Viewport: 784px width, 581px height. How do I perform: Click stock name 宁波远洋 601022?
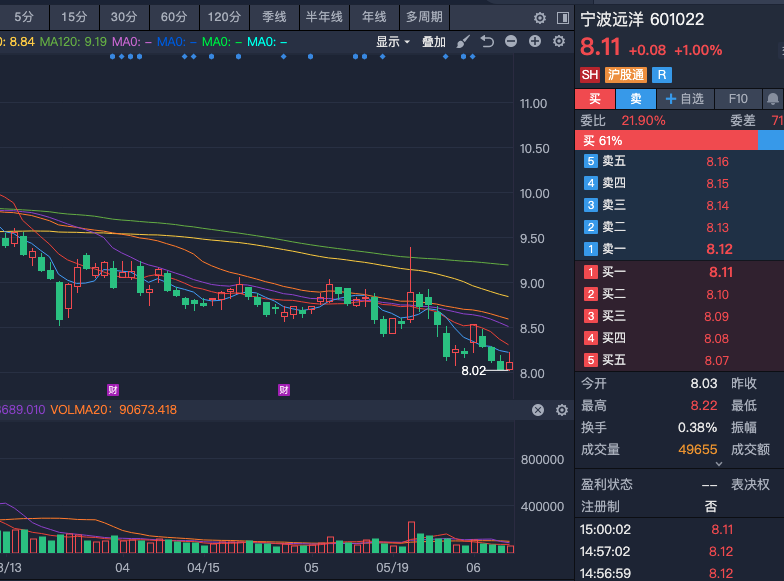click(x=642, y=20)
